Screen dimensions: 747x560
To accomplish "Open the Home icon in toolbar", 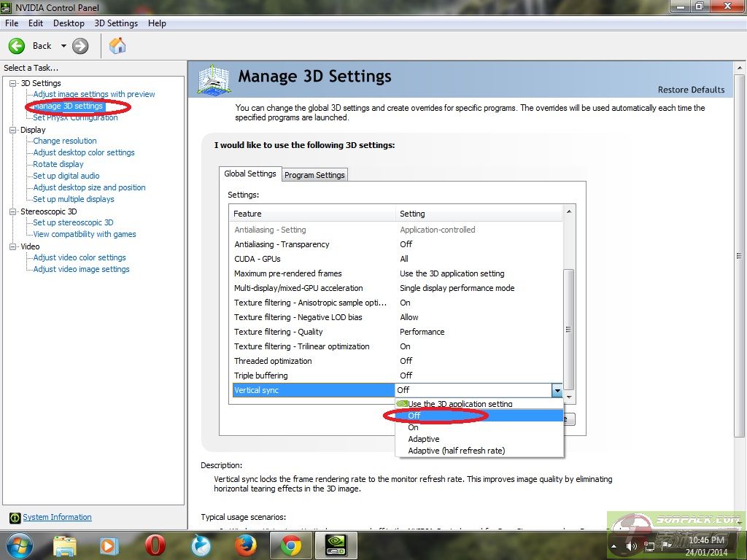I will 117,46.
